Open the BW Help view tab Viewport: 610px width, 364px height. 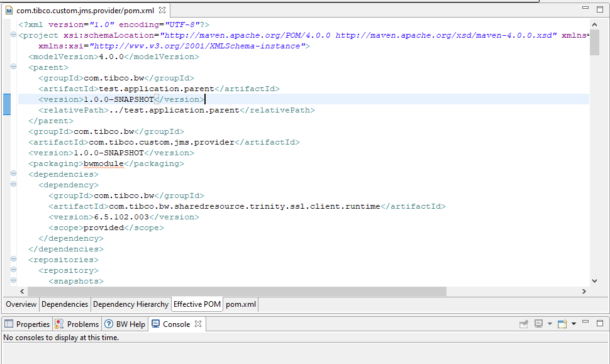point(125,324)
